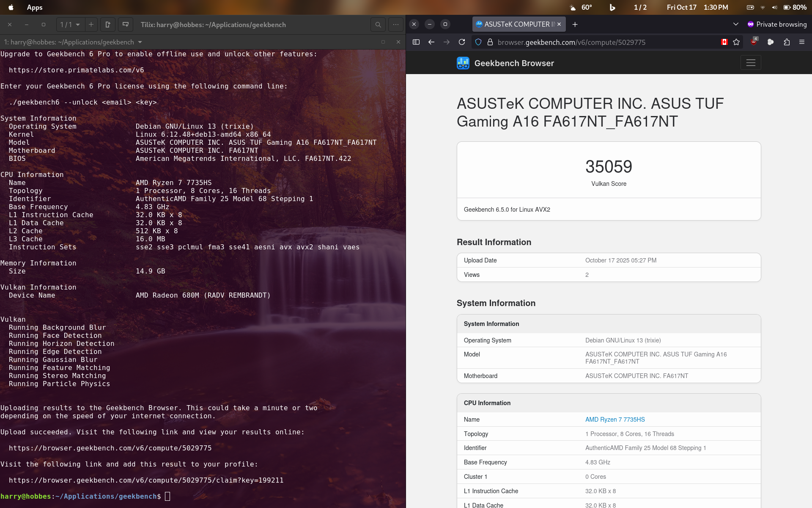
Task: Open the AMD Ryzen 7 7735HS link
Action: coord(615,420)
